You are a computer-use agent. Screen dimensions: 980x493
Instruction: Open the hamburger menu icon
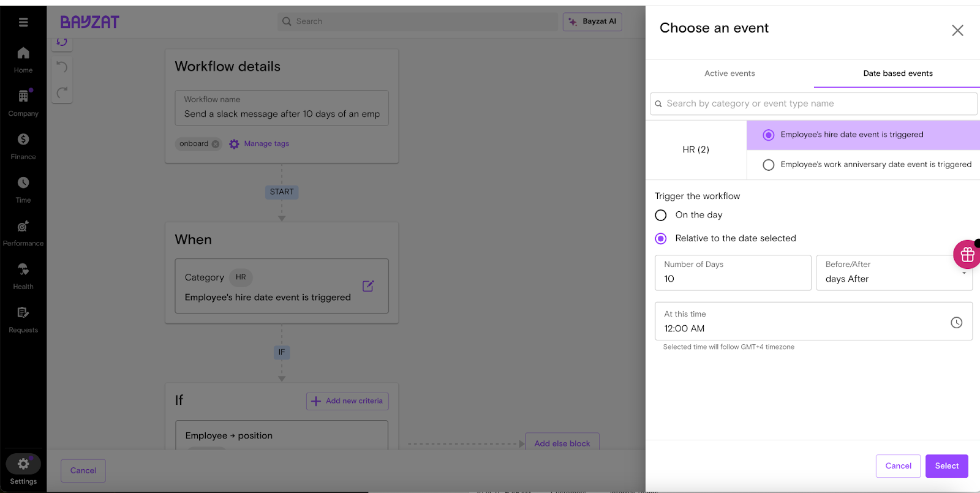tap(23, 23)
